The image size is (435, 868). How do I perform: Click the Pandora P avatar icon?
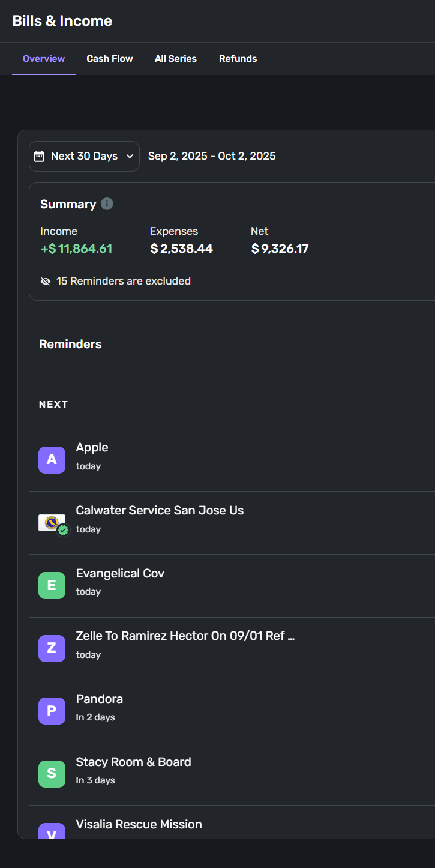pyautogui.click(x=52, y=711)
